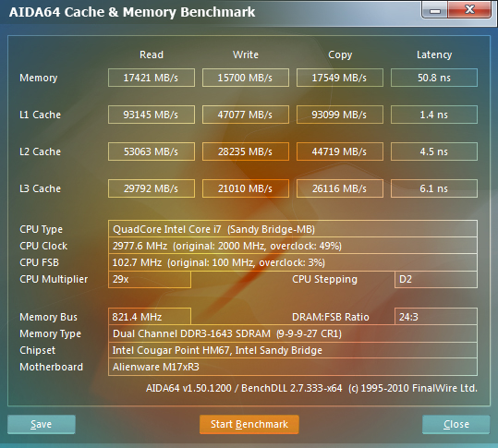Select the CPU Clock 2977.6 MHz field
This screenshot has height=448, width=498.
(x=293, y=246)
